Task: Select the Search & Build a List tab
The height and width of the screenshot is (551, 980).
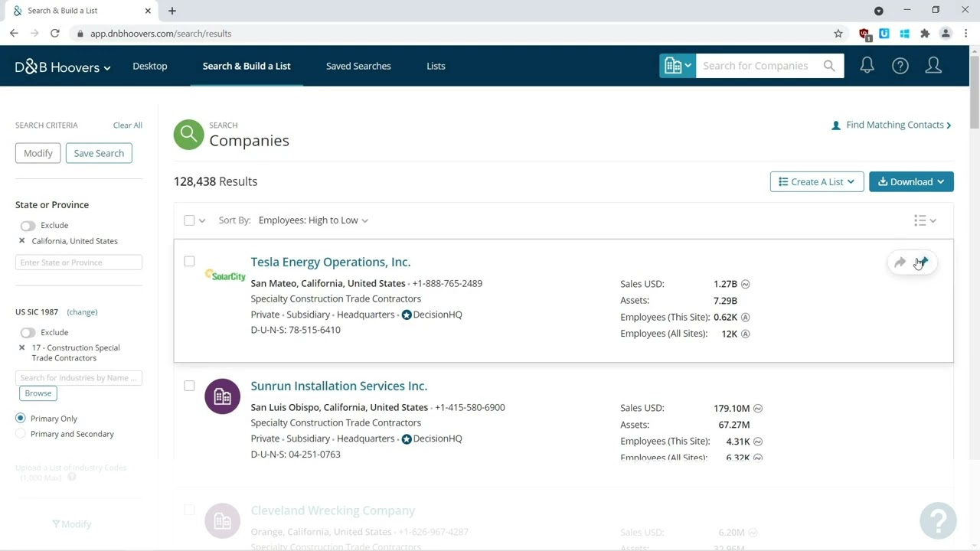Action: pyautogui.click(x=247, y=66)
